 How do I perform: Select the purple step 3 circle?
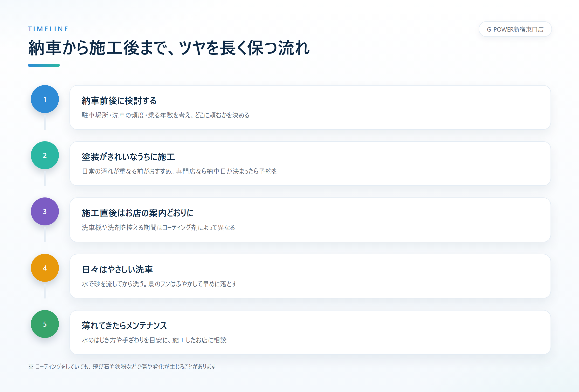click(45, 212)
